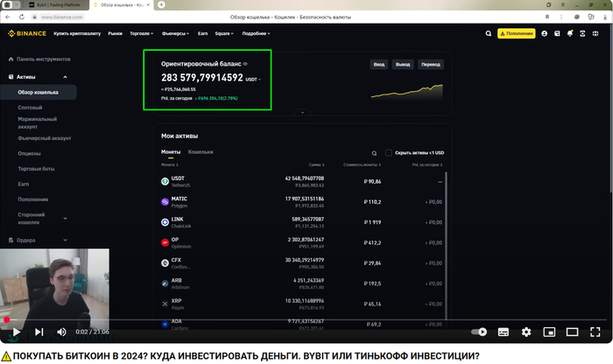Expand the balance panel chevron
The height and width of the screenshot is (364, 613).
pos(302,113)
